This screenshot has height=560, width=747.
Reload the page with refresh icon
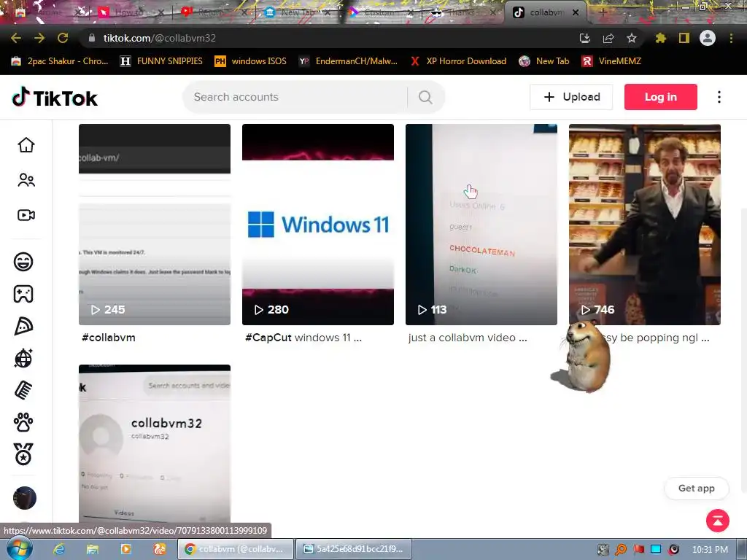click(63, 38)
